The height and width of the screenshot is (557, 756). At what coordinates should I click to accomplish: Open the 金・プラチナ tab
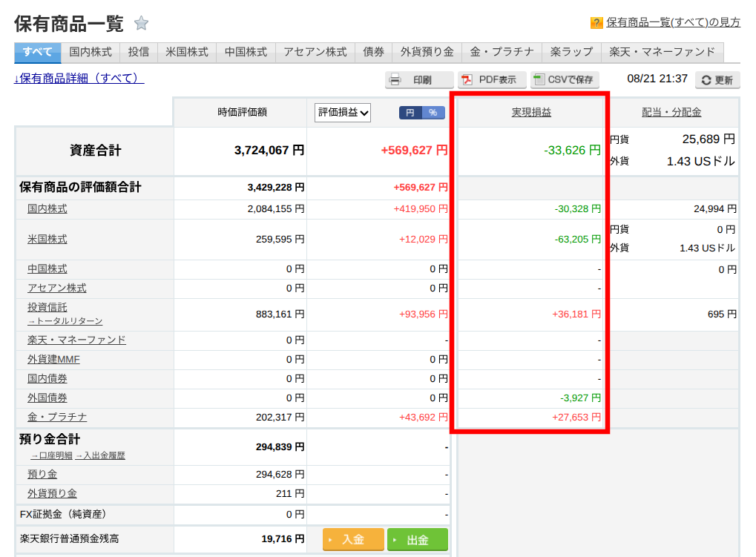point(502,52)
